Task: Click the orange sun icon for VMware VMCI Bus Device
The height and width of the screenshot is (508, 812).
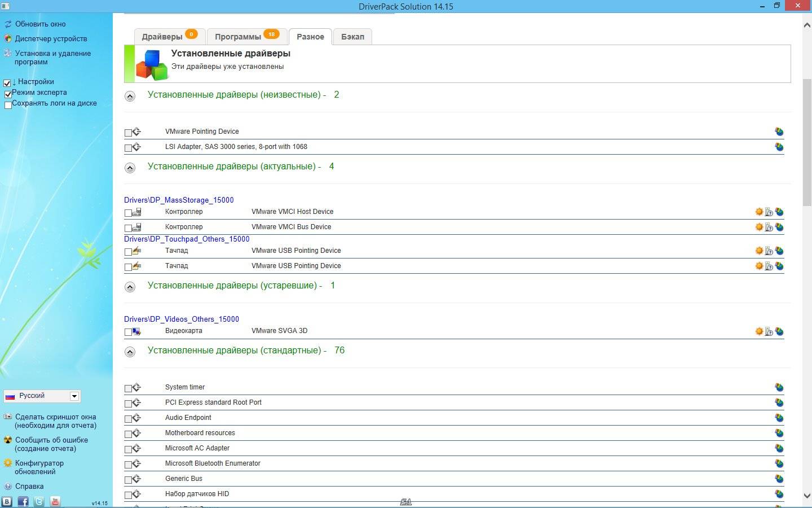Action: point(759,227)
